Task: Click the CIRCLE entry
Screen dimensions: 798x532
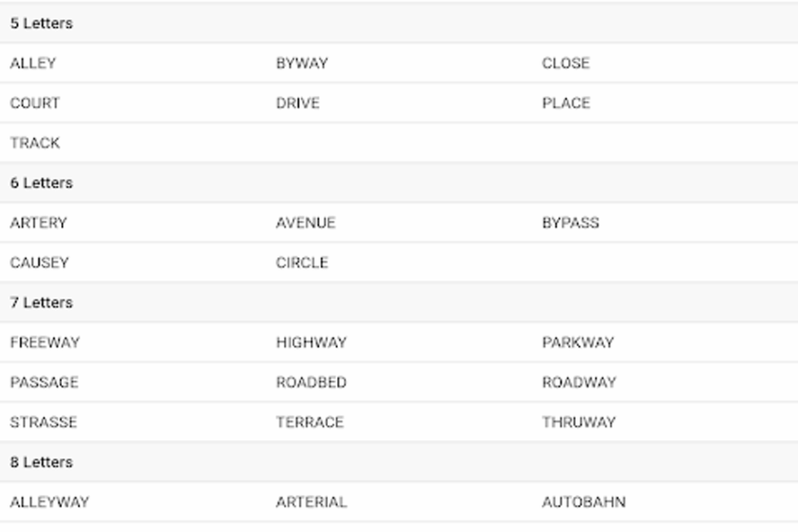Action: point(302,263)
